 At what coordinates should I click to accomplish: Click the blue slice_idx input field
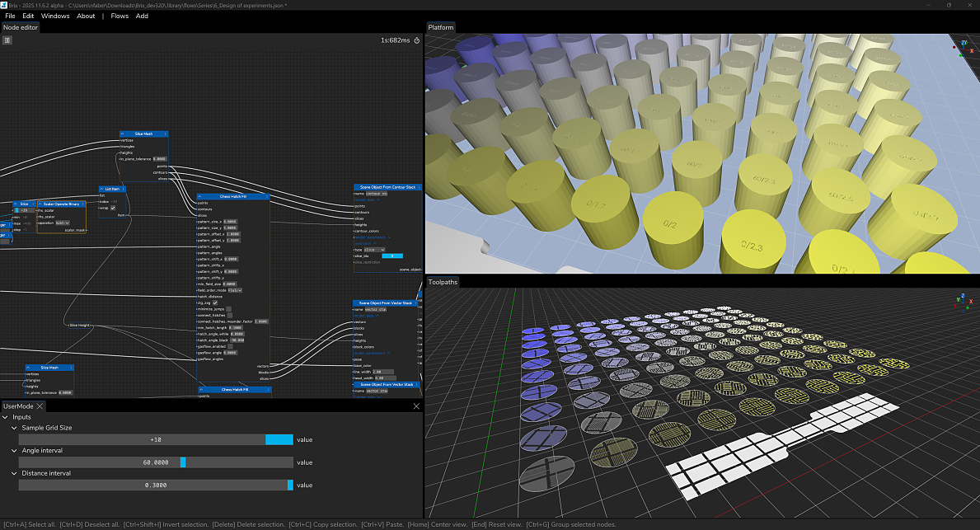[x=392, y=256]
